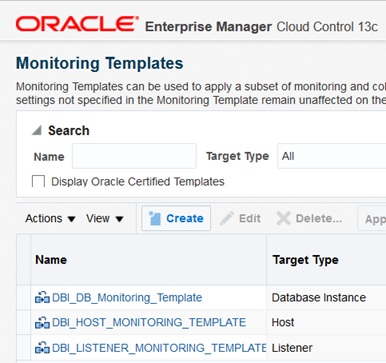The width and height of the screenshot is (386, 363).
Task: Click template icon beside DBI_LISTENER_MONITORING_TEMPLATE
Action: pos(42,348)
